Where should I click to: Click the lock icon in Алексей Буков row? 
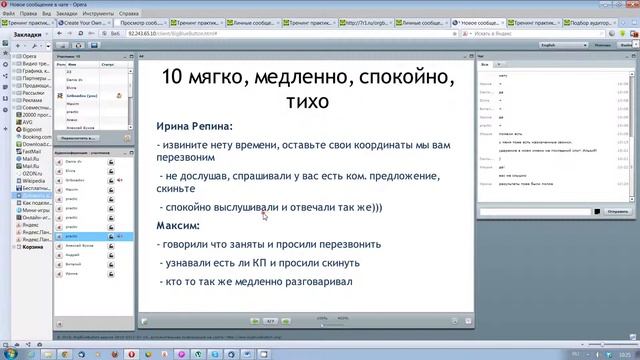coord(111,246)
